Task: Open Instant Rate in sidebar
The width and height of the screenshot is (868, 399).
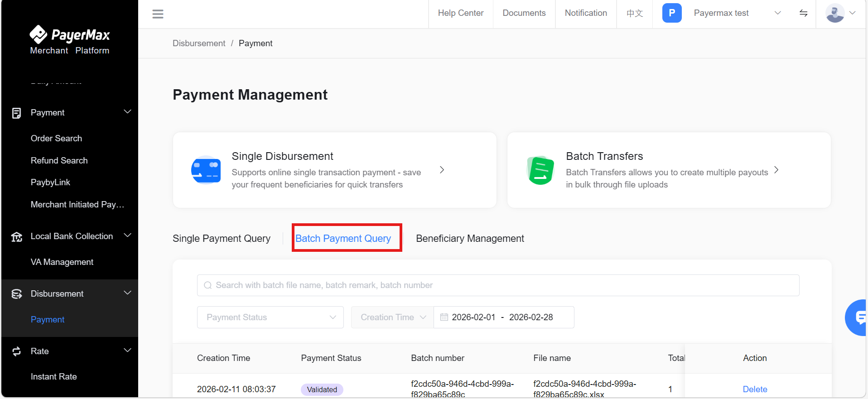Action: [x=53, y=377]
